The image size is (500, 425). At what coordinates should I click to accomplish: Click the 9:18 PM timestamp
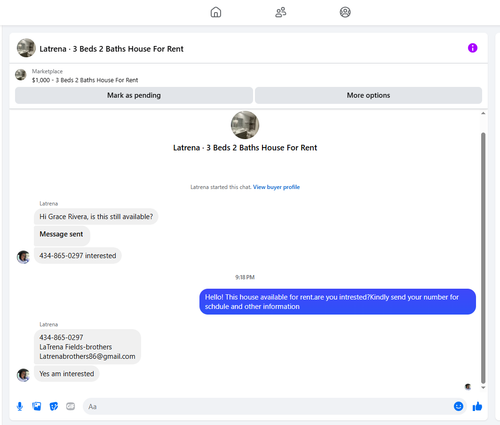pyautogui.click(x=245, y=277)
